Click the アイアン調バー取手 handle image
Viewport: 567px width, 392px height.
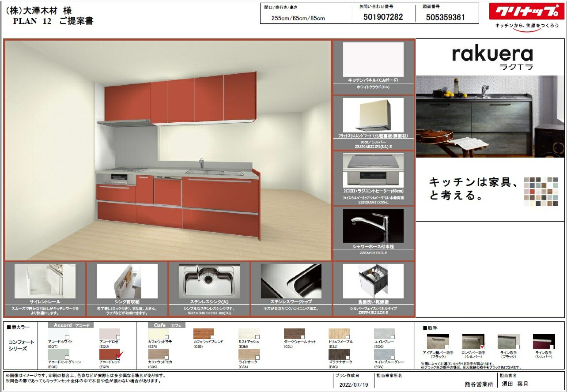coord(438,342)
